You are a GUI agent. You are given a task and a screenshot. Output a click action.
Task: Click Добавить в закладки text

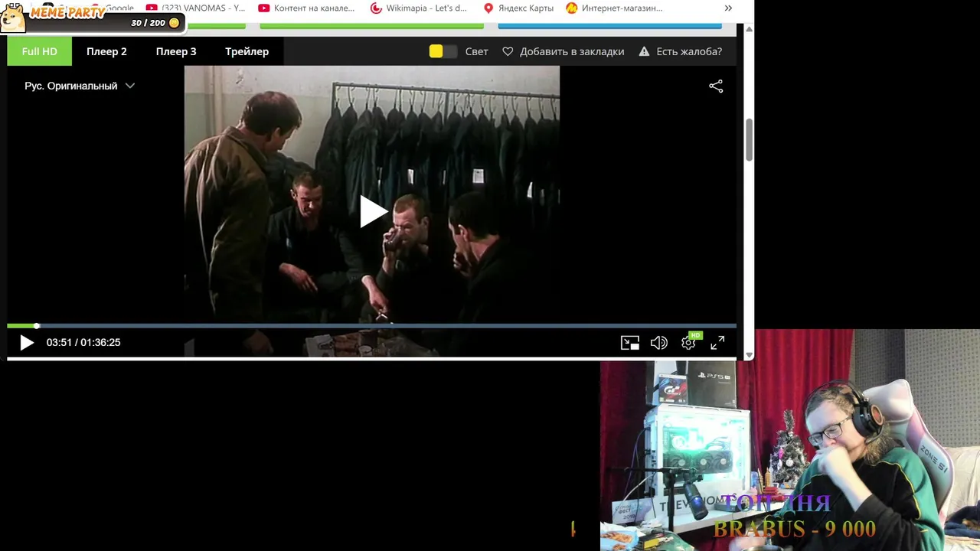[x=572, y=51]
